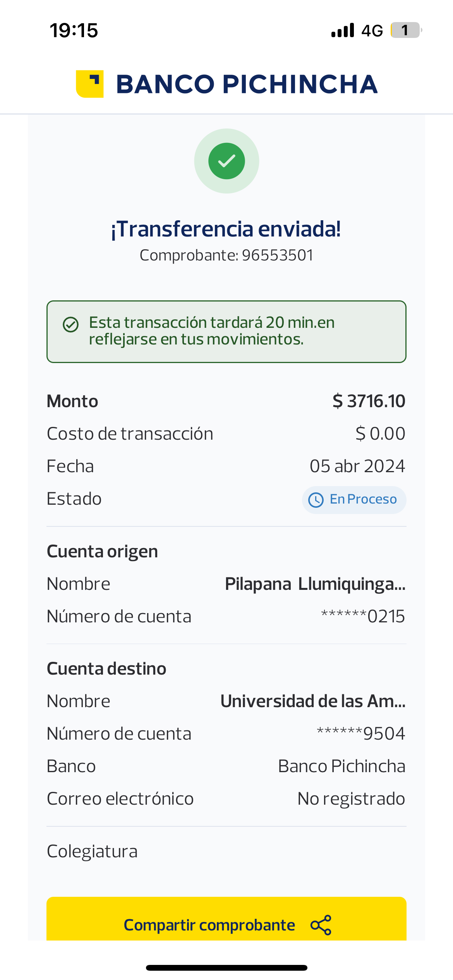Image resolution: width=453 pixels, height=980 pixels.
Task: Tap the En Proceso status badge
Action: pos(354,500)
